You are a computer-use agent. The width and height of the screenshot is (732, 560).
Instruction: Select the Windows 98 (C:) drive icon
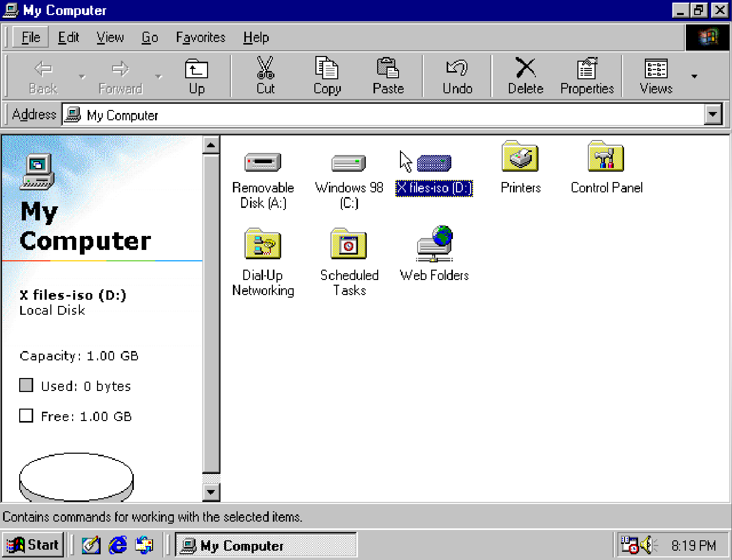coord(349,163)
